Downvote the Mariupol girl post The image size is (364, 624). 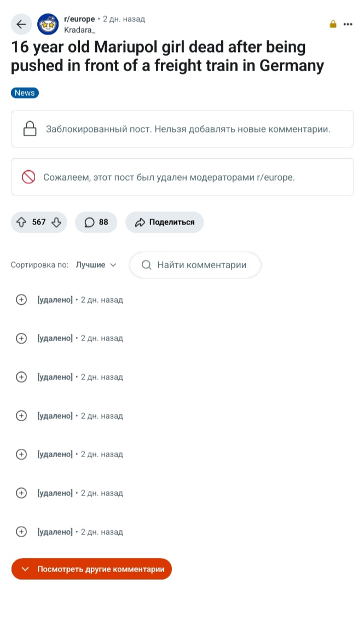pyautogui.click(x=56, y=222)
